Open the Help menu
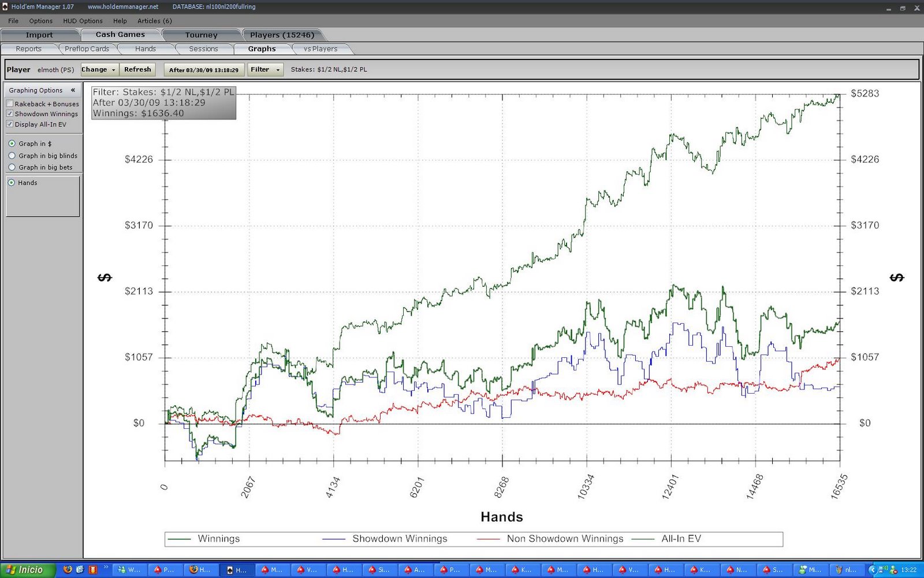 click(x=120, y=21)
